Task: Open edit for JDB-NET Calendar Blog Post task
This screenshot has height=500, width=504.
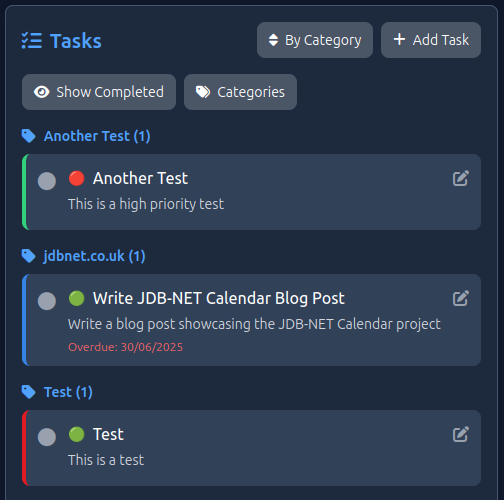Action: point(461,298)
